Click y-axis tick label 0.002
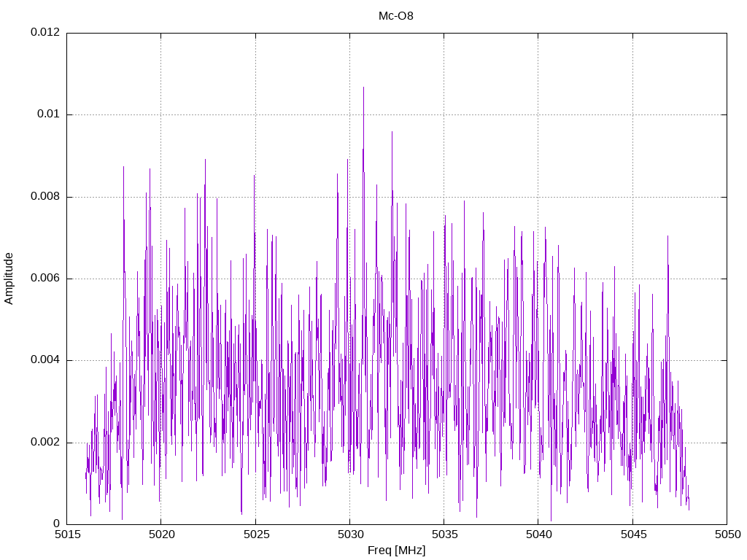Image resolution: width=747 pixels, height=560 pixels. coord(45,442)
